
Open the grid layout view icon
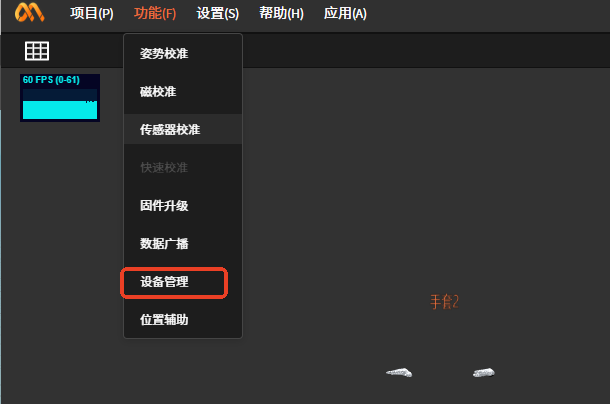click(x=37, y=51)
